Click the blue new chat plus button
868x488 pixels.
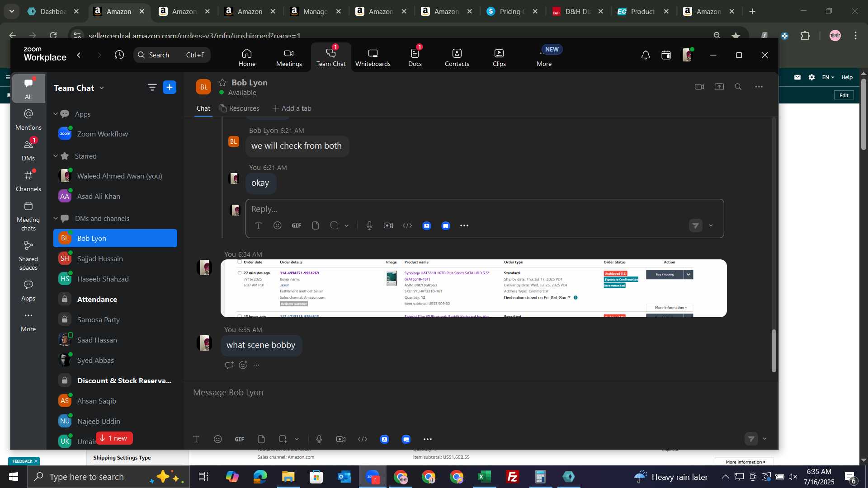tap(170, 87)
